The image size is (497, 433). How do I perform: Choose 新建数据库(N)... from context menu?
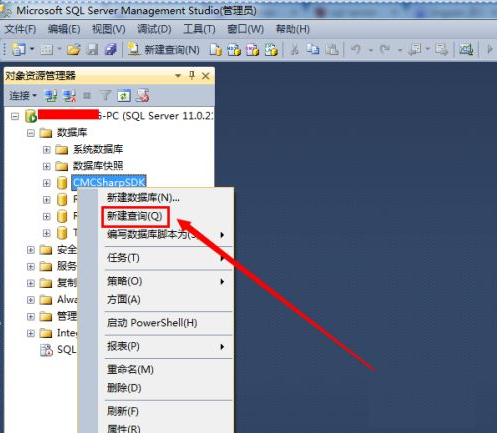click(x=143, y=198)
